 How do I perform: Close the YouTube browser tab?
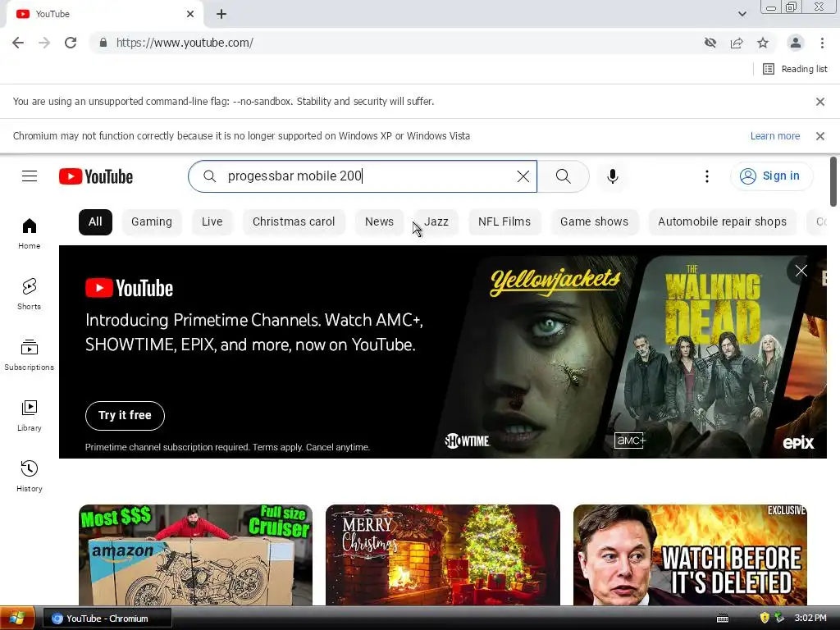click(190, 14)
